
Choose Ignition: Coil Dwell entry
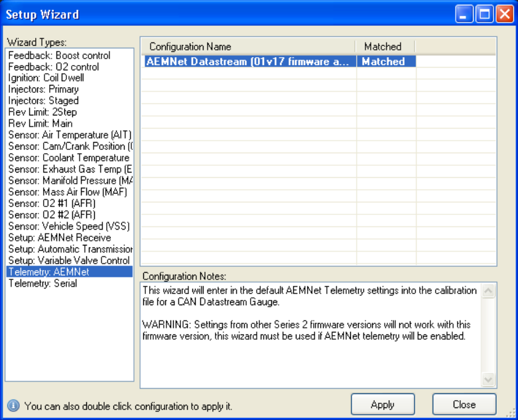click(x=46, y=78)
